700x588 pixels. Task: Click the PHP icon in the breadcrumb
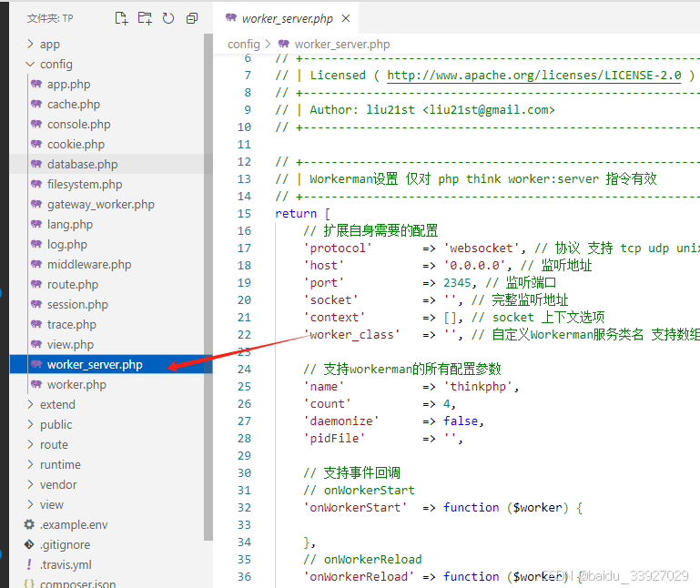pyautogui.click(x=283, y=44)
